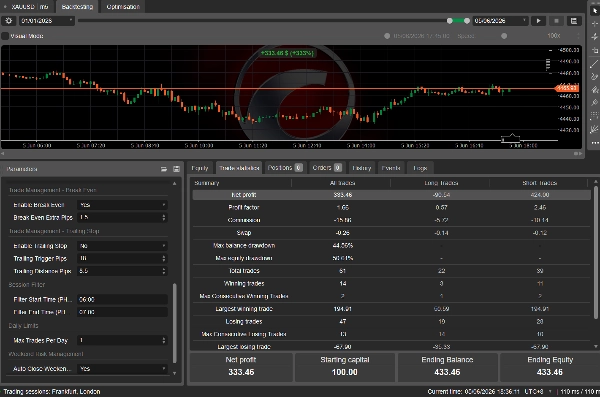Click the dotted grid tool icon
600x397 pixels.
tap(594, 116)
